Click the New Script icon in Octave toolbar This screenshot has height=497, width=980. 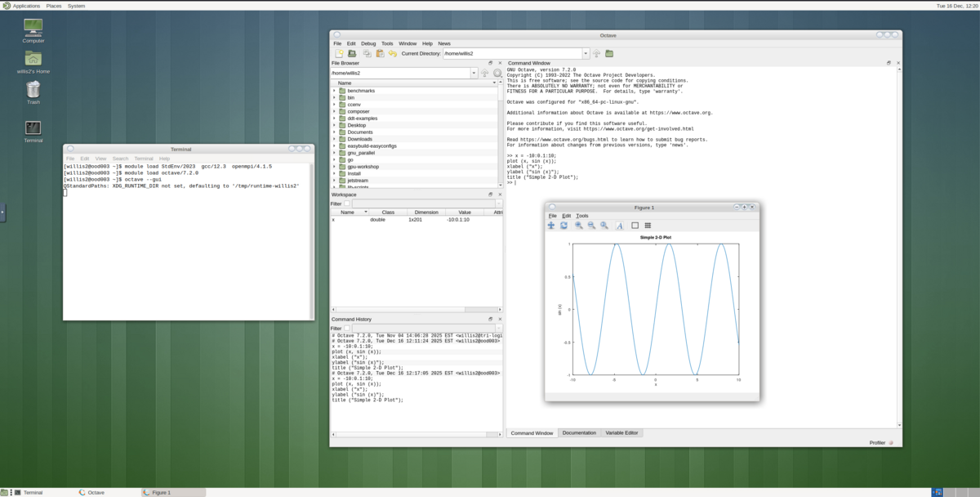tap(340, 53)
